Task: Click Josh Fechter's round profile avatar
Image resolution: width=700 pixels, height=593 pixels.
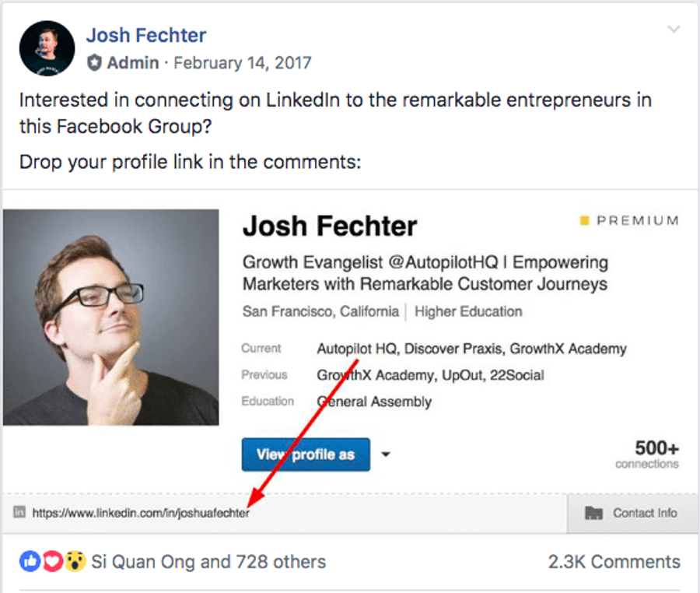Action: coord(47,48)
